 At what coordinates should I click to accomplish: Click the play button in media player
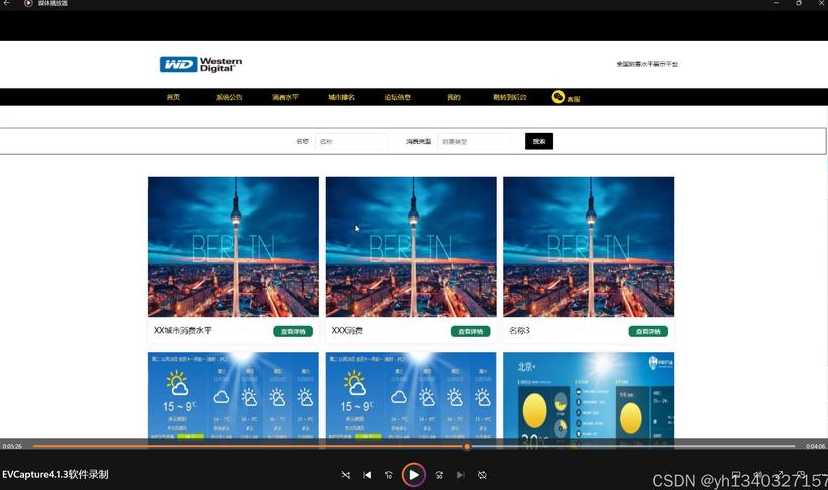point(413,475)
